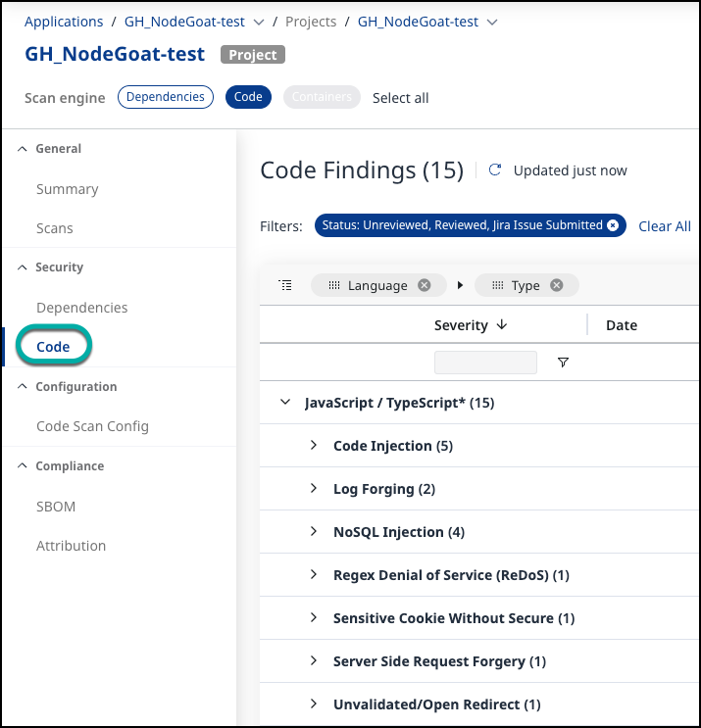
Task: Toggle the Containers scan engine pill
Action: [x=322, y=97]
